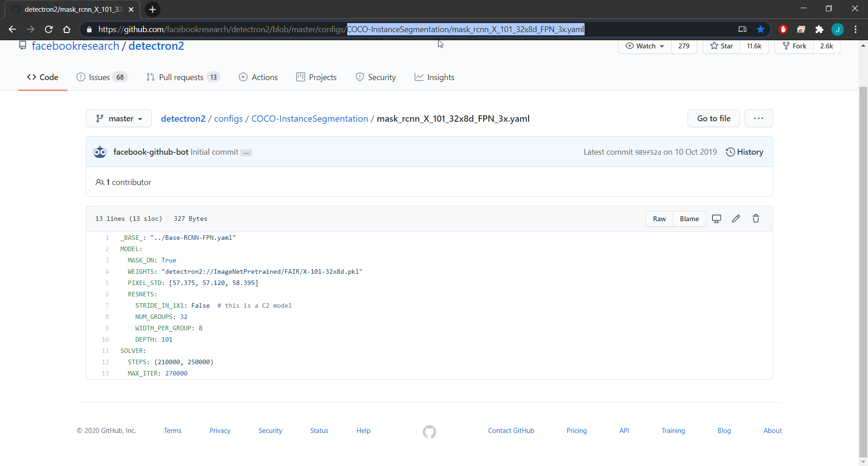Open the Help footer link

tap(363, 431)
